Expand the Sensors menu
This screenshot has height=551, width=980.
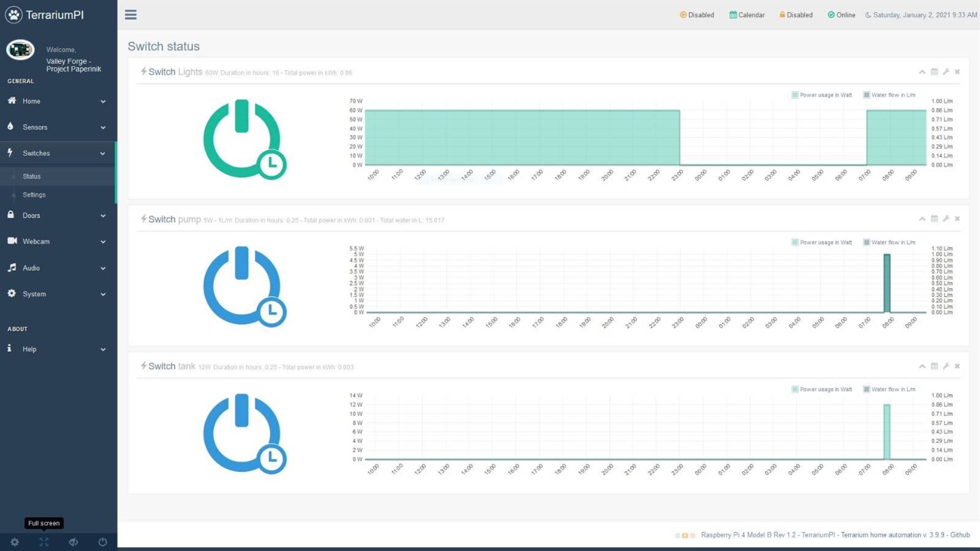click(x=58, y=127)
